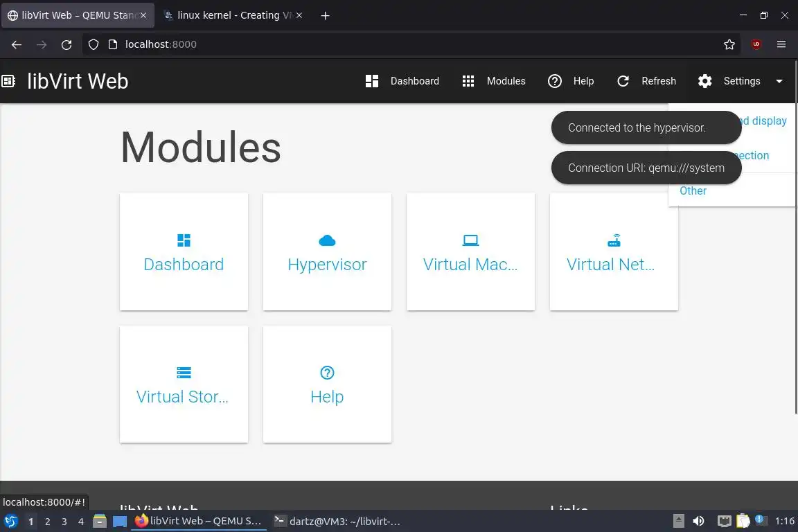Click the update notification tray icon

tap(761, 520)
